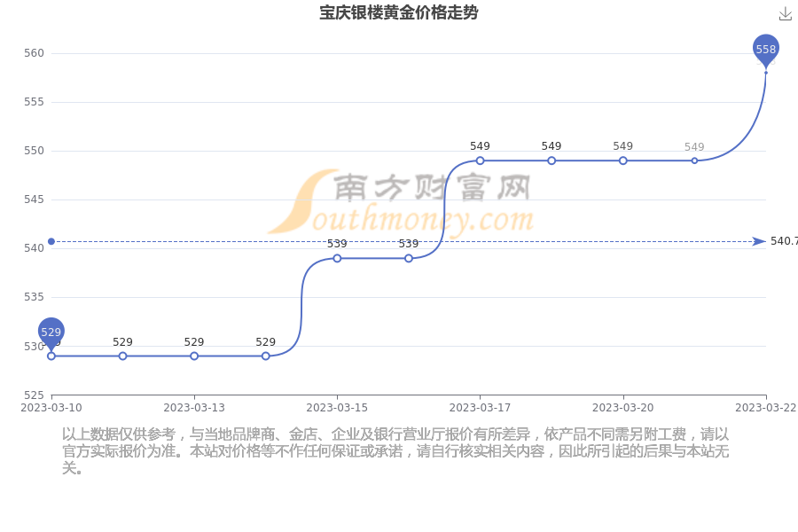The height and width of the screenshot is (532, 798).
Task: Select the greyed 549 data point
Action: pos(694,160)
